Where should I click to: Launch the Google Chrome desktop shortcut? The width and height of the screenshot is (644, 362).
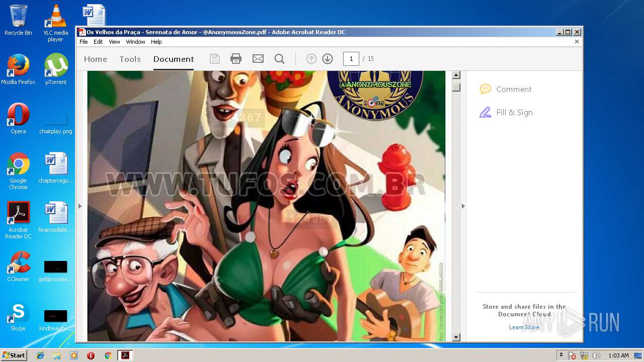[18, 171]
